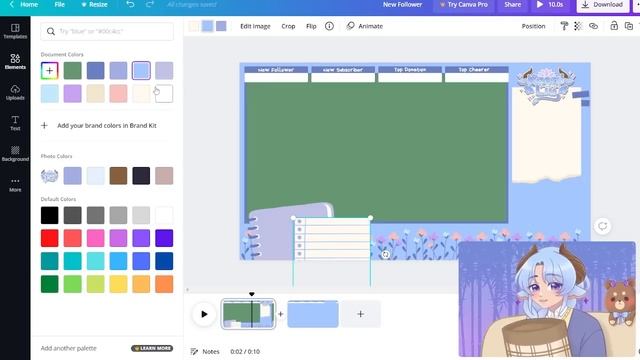The height and width of the screenshot is (360, 640).
Task: Open the Elements sidebar tab
Action: [x=15, y=62]
